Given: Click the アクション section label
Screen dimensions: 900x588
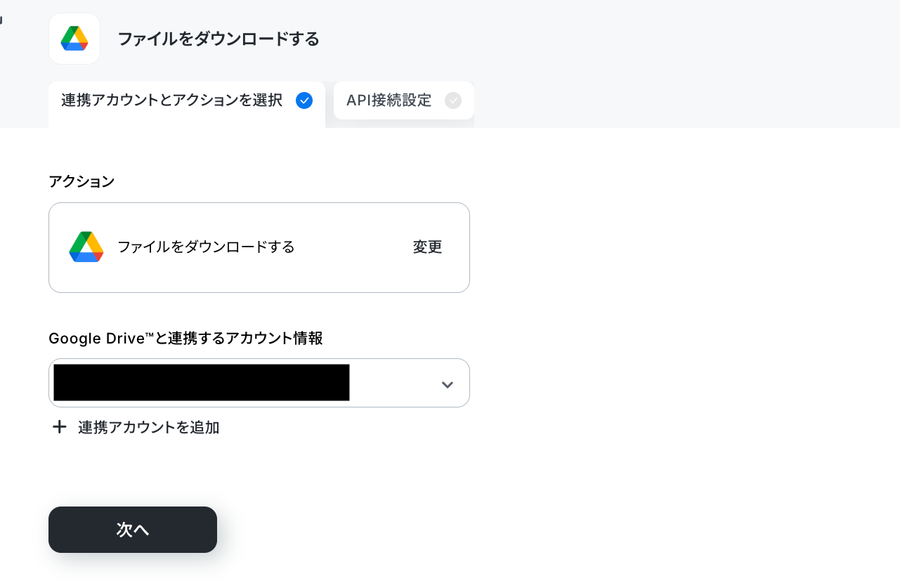Looking at the screenshot, I should point(81,181).
